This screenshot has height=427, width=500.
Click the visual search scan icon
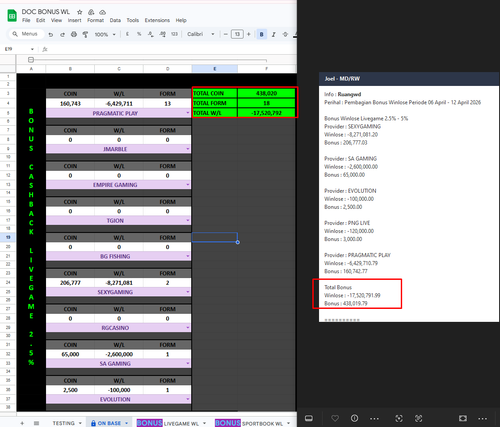(x=399, y=418)
